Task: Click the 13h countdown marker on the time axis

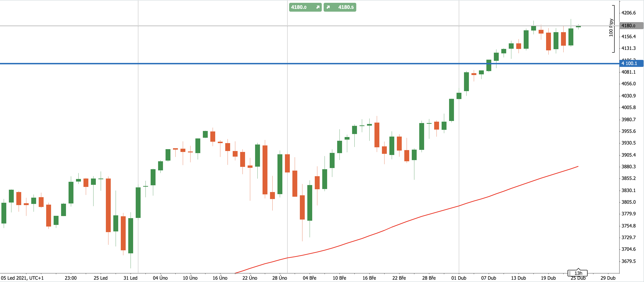Action: pyautogui.click(x=578, y=273)
